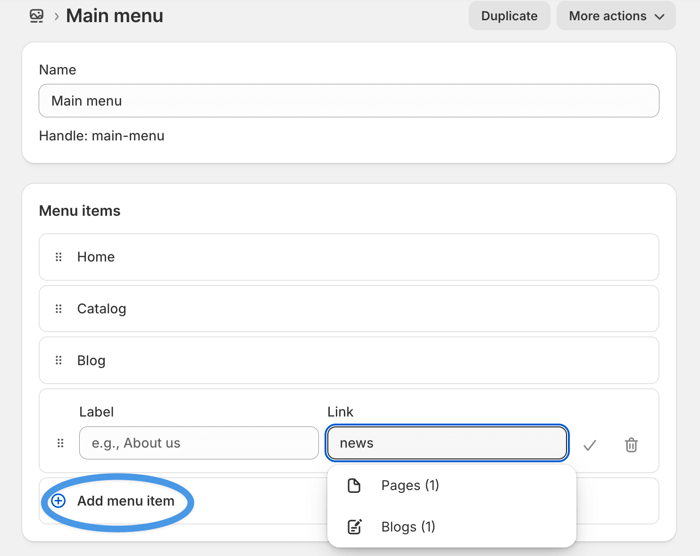Grab the drag handle for Catalog
Screen dimensions: 700x556
coord(58,309)
